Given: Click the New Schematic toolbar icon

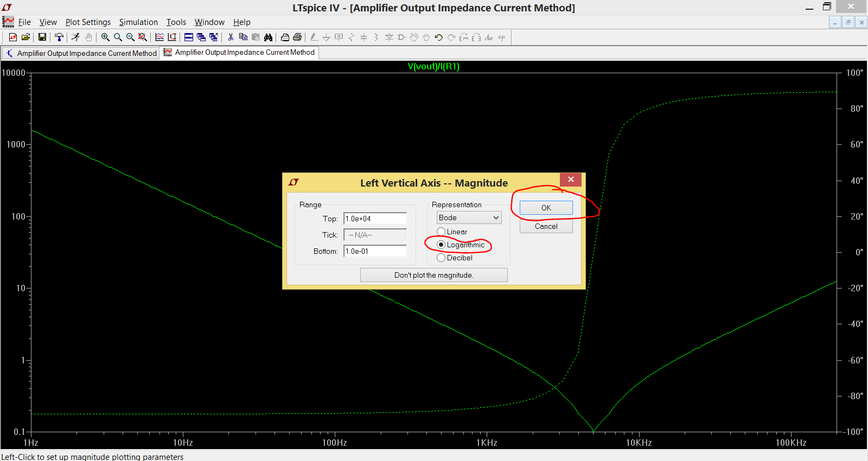Looking at the screenshot, I should (13, 37).
